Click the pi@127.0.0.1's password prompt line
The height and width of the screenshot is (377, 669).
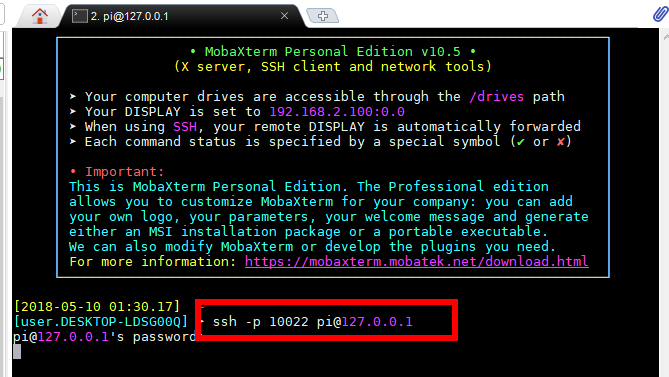[x=105, y=337]
